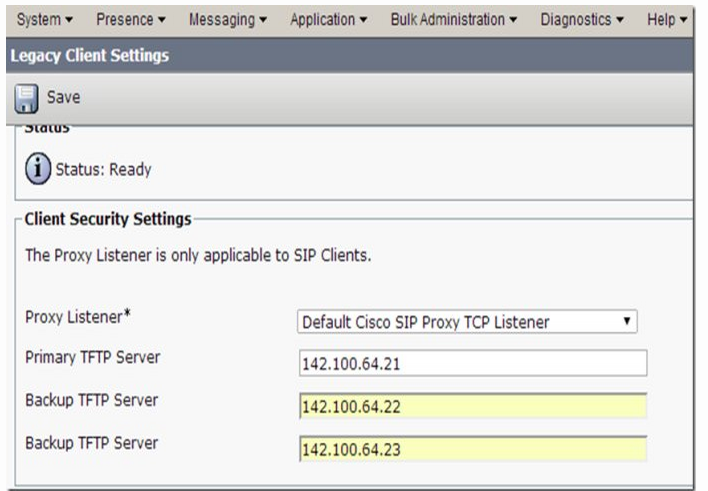708x491 pixels.
Task: Click the Proxy Listener dropdown arrow
Action: pos(626,321)
